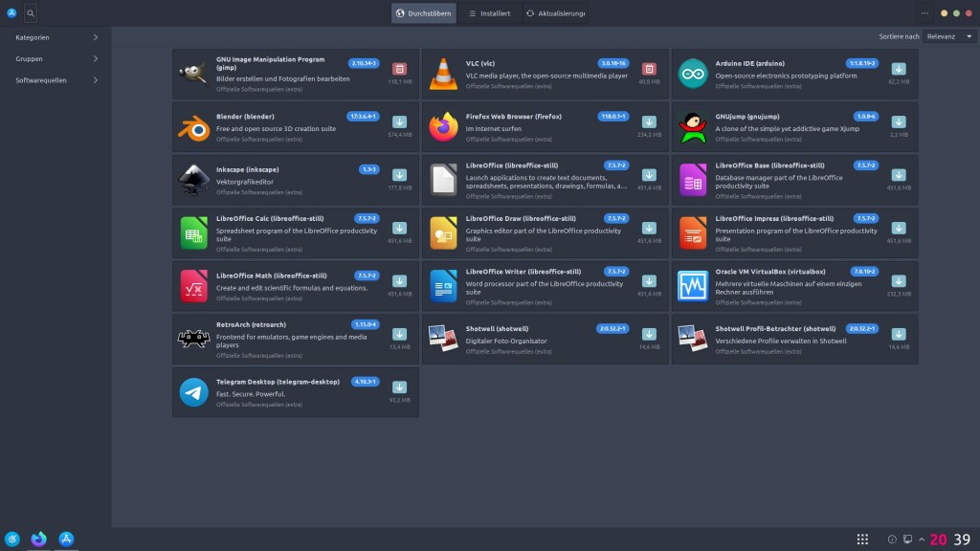The width and height of the screenshot is (980, 551).
Task: Remove GIMP using the trash icon
Action: [399, 69]
